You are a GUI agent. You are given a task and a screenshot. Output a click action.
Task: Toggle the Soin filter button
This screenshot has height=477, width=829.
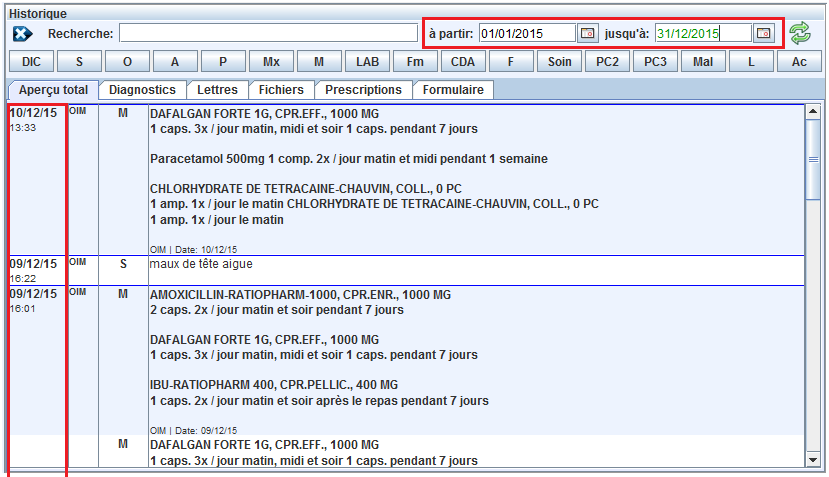559,62
